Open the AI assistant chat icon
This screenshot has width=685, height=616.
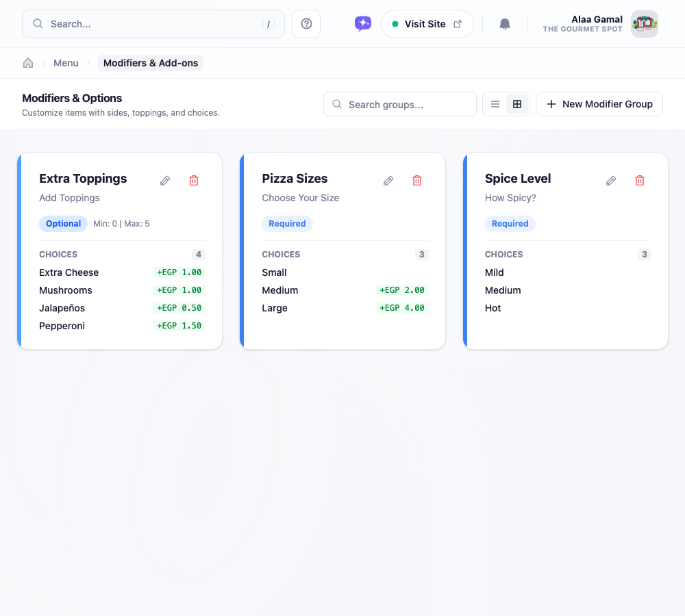pos(363,24)
